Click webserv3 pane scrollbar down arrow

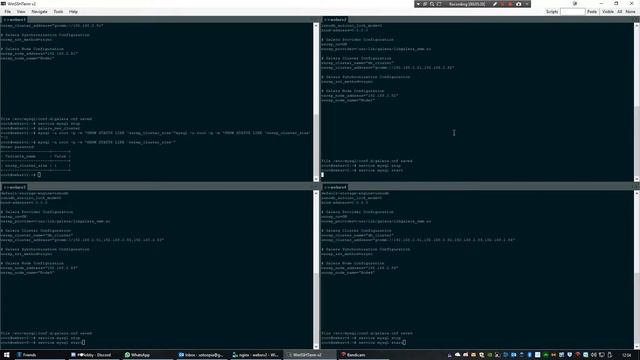point(316,347)
